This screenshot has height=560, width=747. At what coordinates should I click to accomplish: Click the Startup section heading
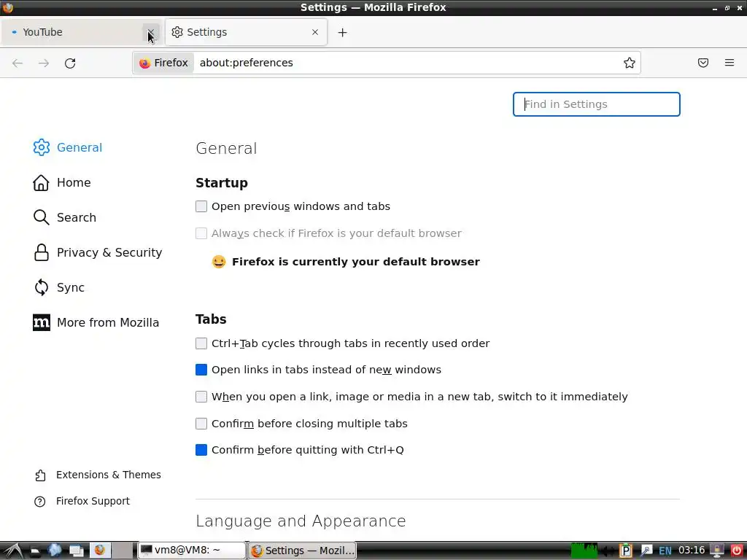pyautogui.click(x=222, y=183)
